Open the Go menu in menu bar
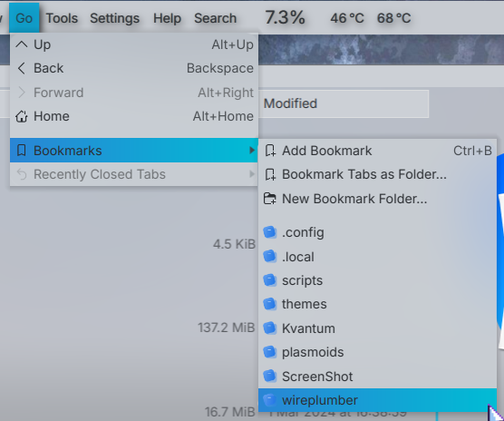This screenshot has height=421, width=504. coord(24,17)
